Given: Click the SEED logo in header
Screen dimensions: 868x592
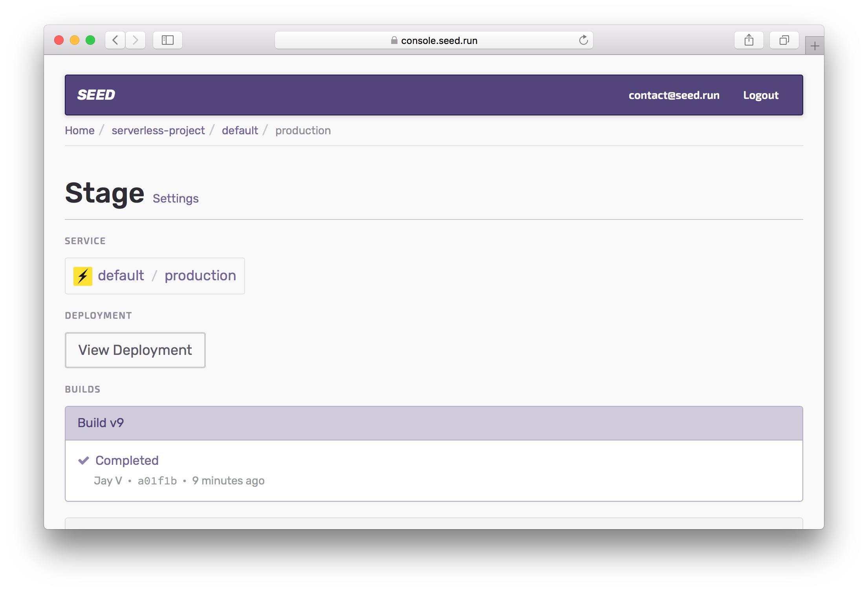Looking at the screenshot, I should point(96,95).
